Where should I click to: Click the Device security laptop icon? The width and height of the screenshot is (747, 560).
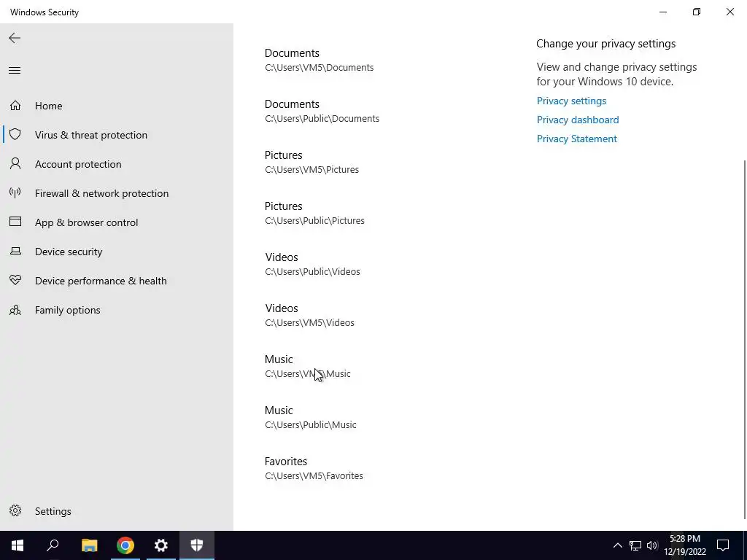[15, 251]
